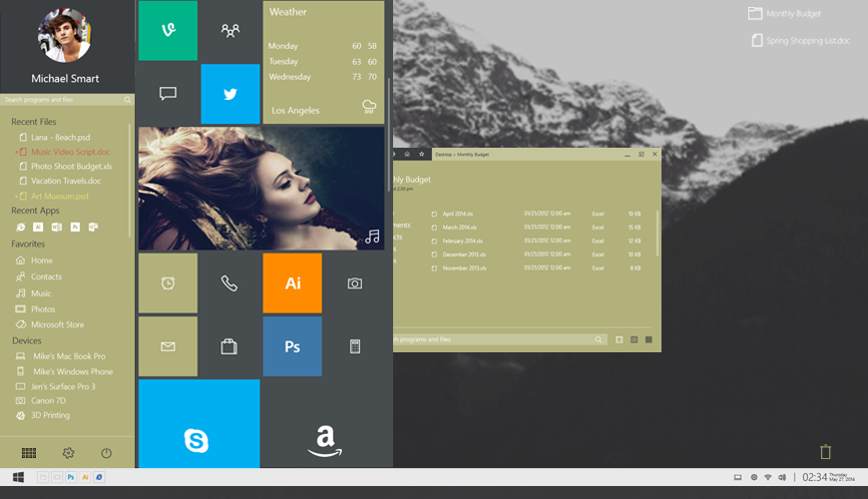Open the Adobe Illustrator tile

(x=292, y=283)
